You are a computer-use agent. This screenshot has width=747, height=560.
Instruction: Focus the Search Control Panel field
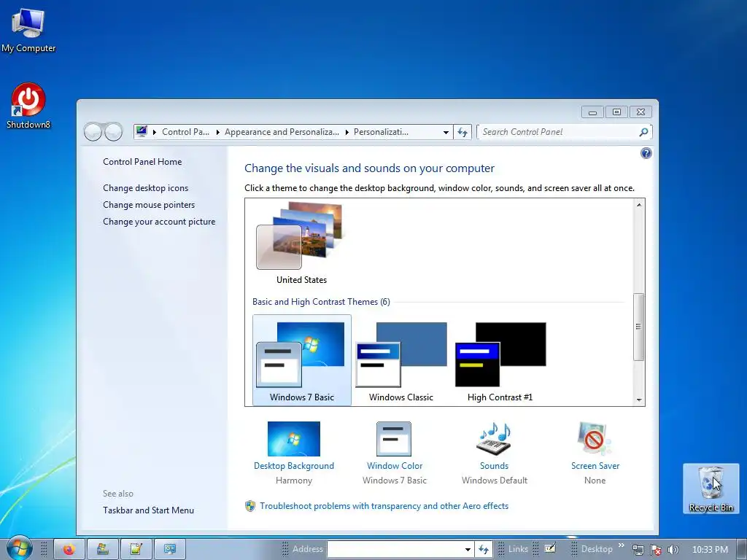[564, 132]
